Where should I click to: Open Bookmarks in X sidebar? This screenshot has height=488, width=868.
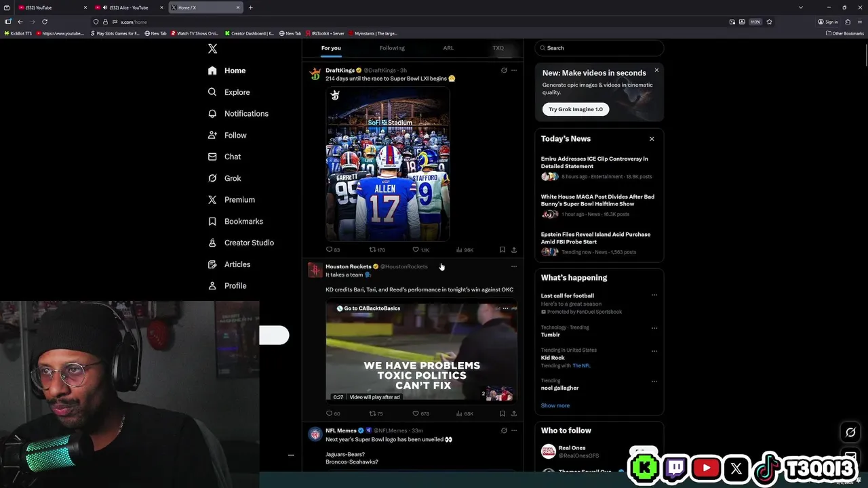tap(235, 222)
